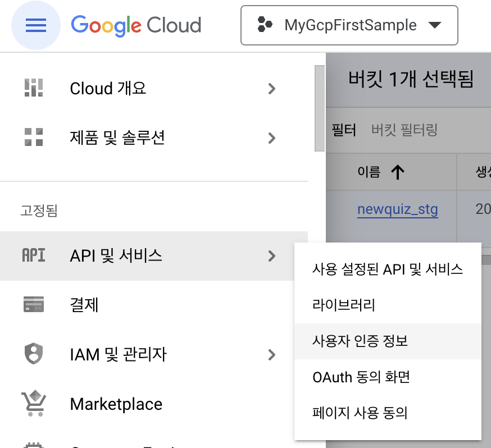Viewport: 491px width, 448px height.
Task: Click the 필터 label
Action: (x=344, y=130)
